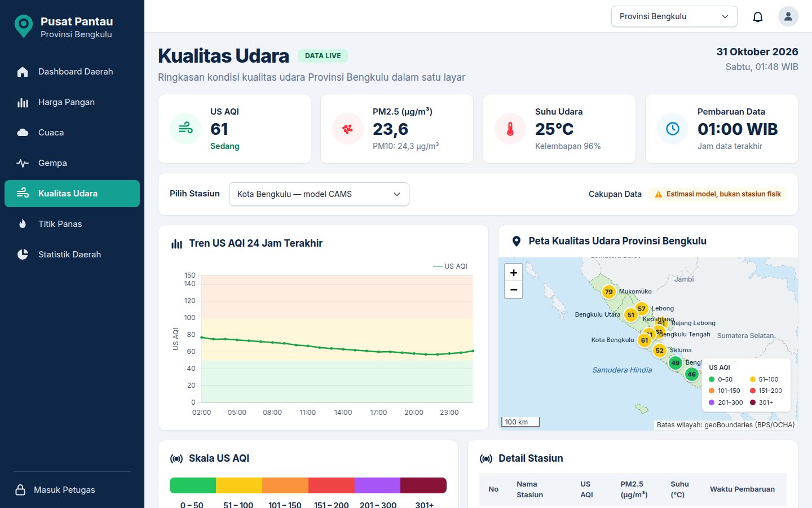Open the user profile avatar
The height and width of the screenshot is (508, 812).
click(788, 16)
